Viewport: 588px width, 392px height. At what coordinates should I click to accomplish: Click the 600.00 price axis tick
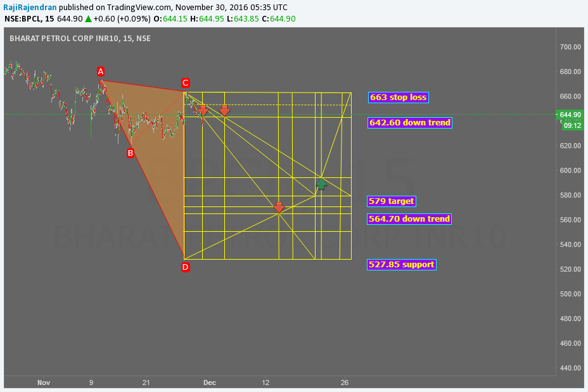coord(570,170)
